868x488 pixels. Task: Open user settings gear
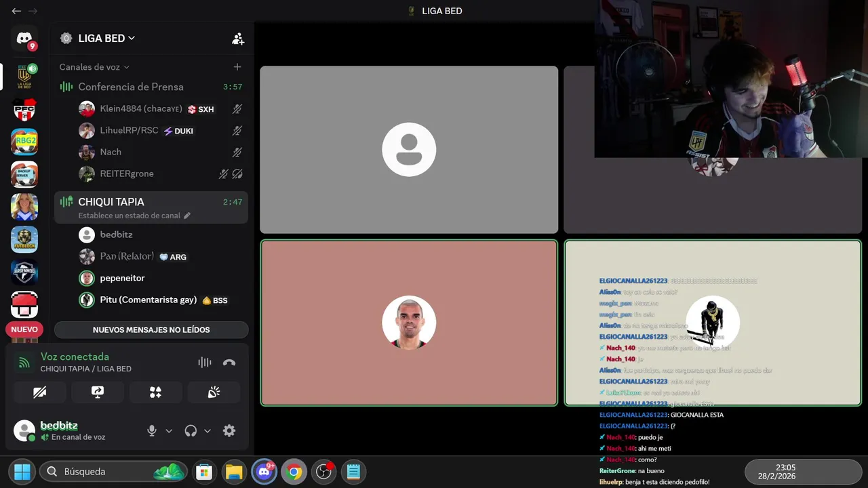click(229, 430)
